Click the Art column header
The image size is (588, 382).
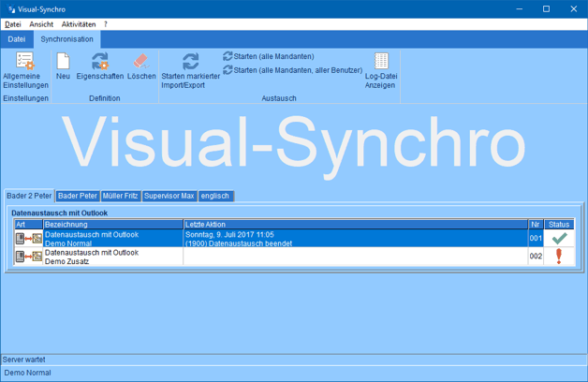(28, 224)
